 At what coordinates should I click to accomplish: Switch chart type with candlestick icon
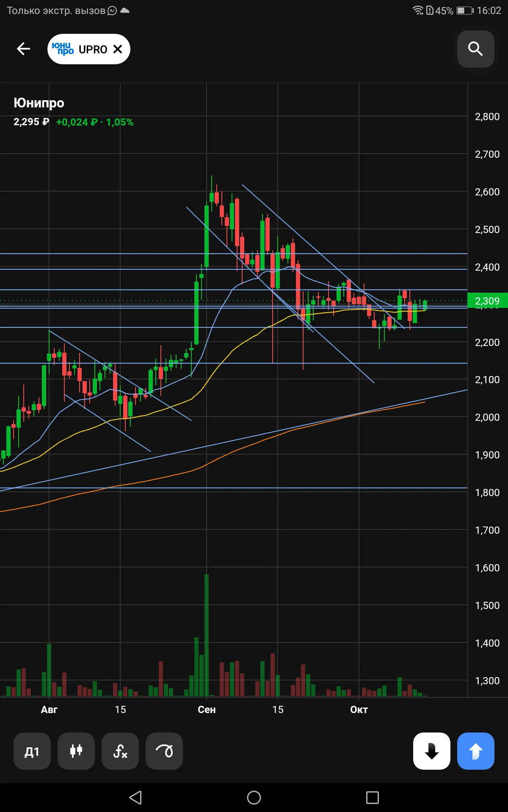(76, 751)
